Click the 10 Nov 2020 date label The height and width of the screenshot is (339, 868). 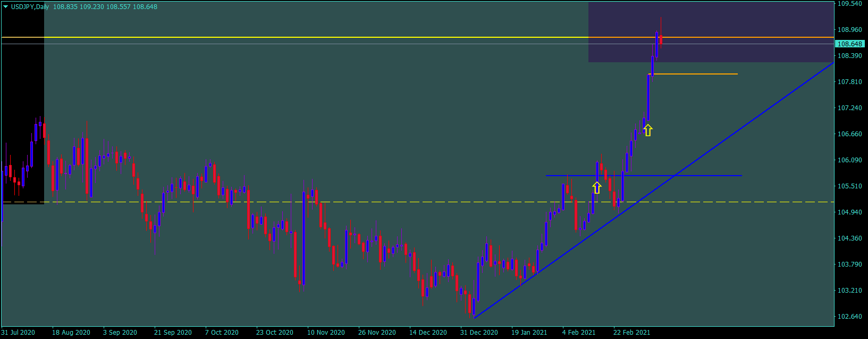point(326,333)
